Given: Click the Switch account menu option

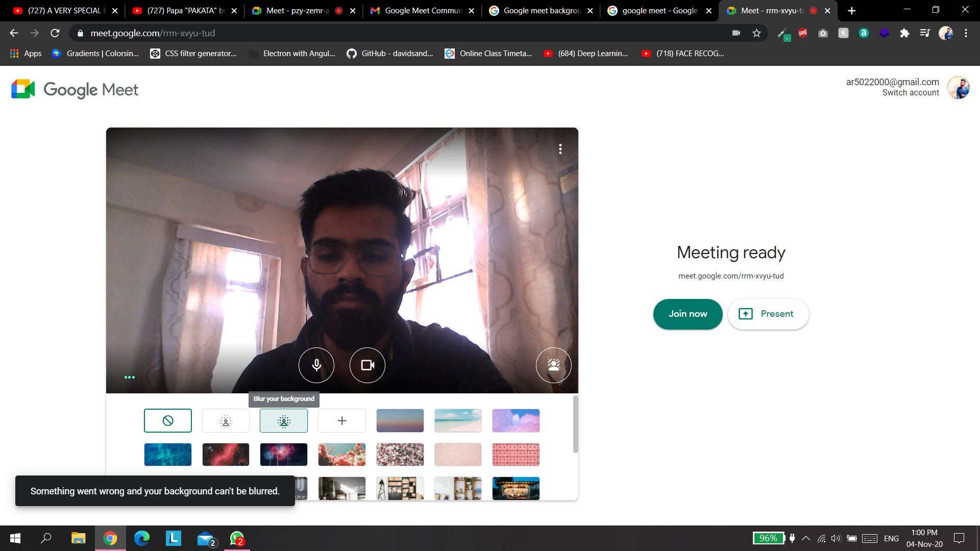Looking at the screenshot, I should pyautogui.click(x=910, y=93).
